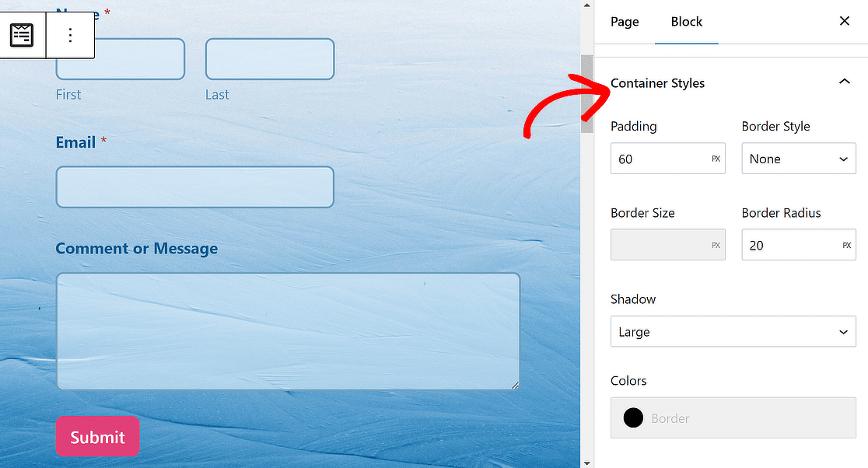Click the WPForms block icon in the toolbar
Screen dimensions: 868x468
[22, 36]
